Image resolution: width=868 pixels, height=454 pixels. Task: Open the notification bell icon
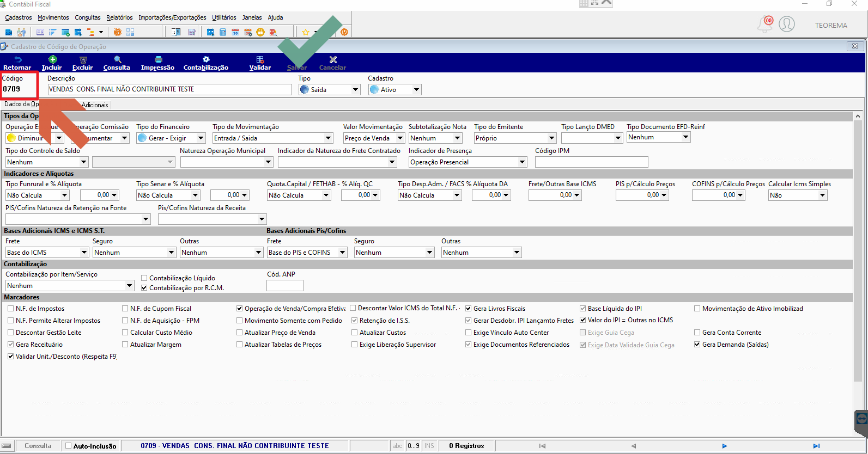point(766,24)
